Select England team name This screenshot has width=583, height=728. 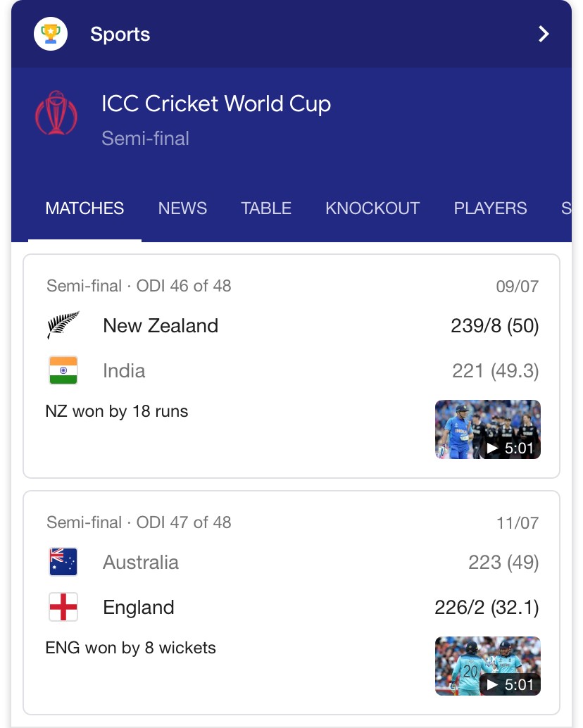(x=139, y=608)
